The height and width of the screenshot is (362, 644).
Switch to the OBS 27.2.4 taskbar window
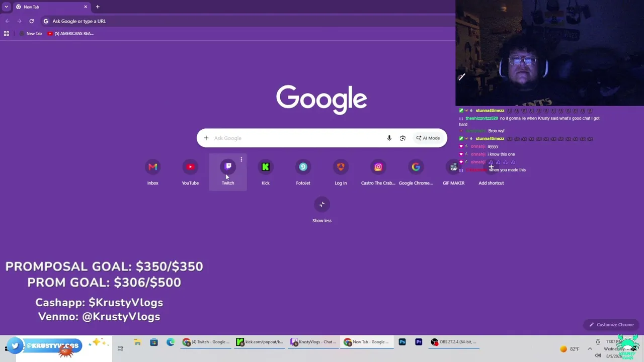pyautogui.click(x=454, y=342)
